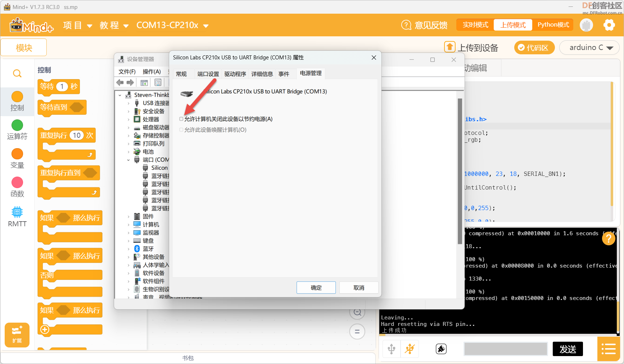The width and height of the screenshot is (624, 364).
Task: Click the USB connect icon in serial panel
Action: 392,349
